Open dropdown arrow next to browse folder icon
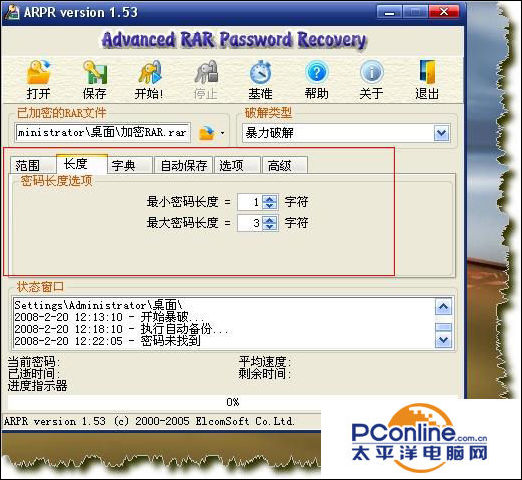522x480 pixels. click(222, 133)
